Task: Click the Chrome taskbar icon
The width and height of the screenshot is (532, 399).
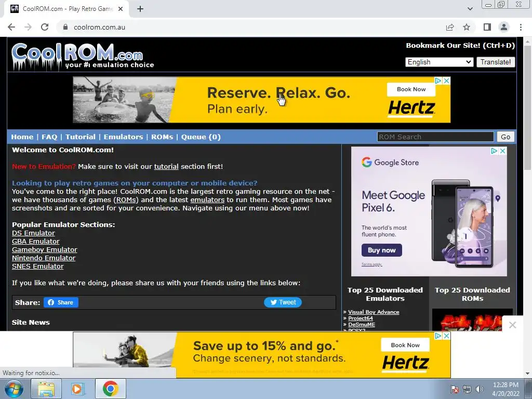Action: tap(110, 389)
